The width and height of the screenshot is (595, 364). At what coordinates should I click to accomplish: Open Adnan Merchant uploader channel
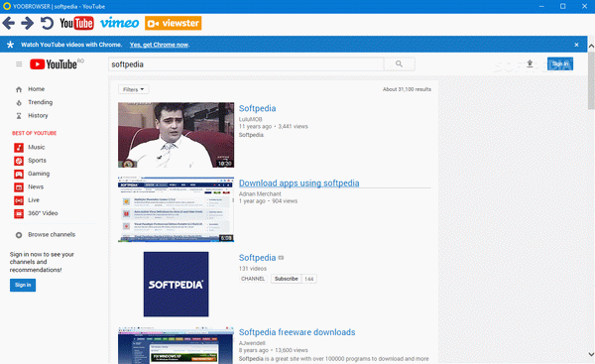click(260, 194)
